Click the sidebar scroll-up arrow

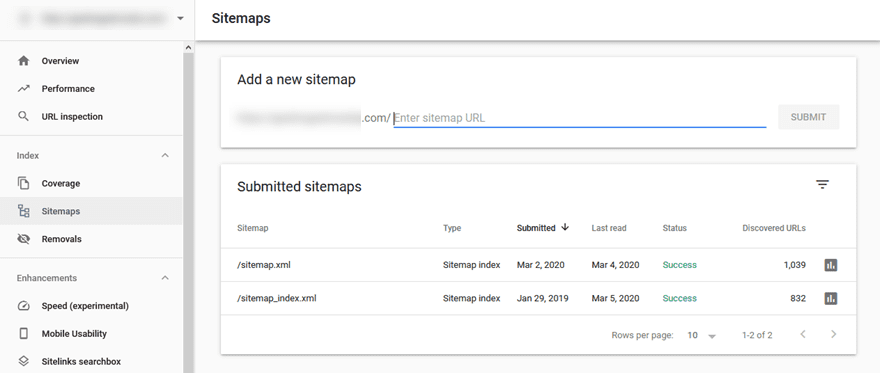188,48
